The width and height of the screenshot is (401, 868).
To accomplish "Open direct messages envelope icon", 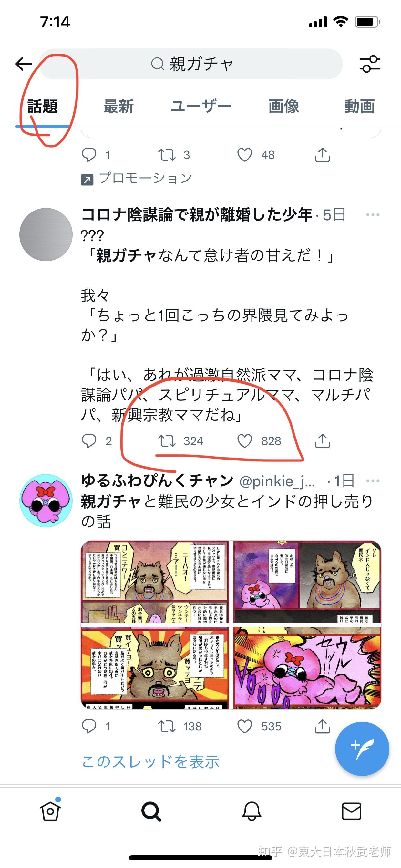I will tap(352, 811).
